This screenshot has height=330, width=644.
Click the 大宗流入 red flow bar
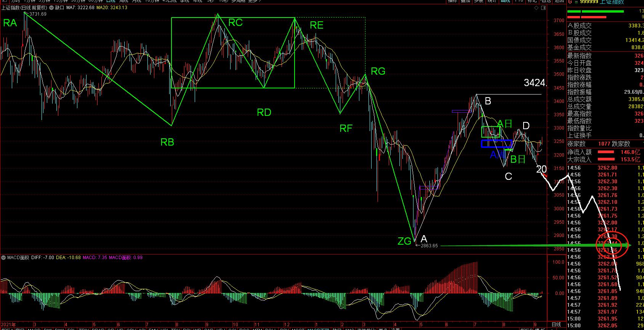(606, 160)
